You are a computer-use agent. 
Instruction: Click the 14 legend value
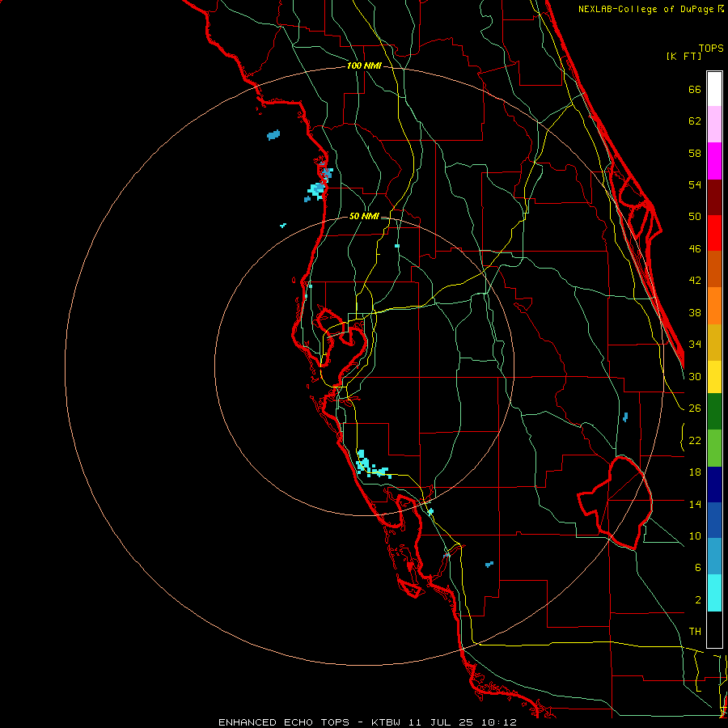tap(695, 504)
